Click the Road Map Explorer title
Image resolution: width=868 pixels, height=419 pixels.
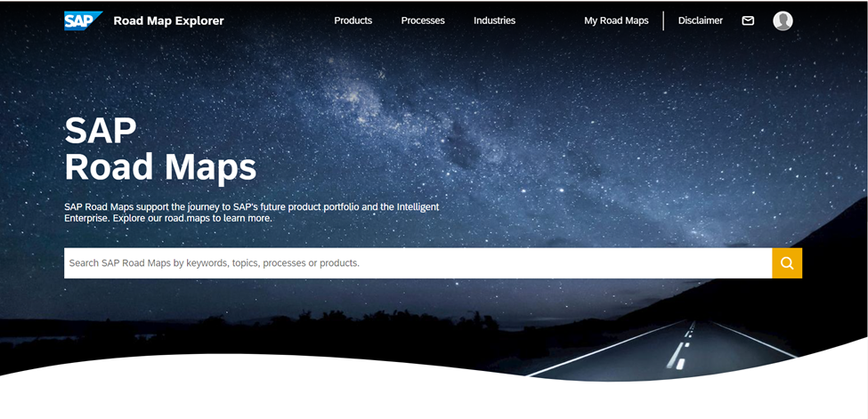tap(169, 21)
